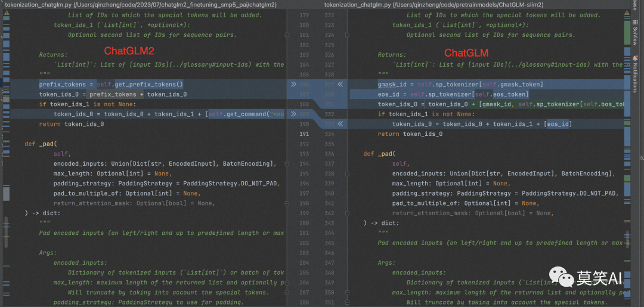Click the Notifications bell icon
This screenshot has width=644, height=307.
[x=636, y=57]
